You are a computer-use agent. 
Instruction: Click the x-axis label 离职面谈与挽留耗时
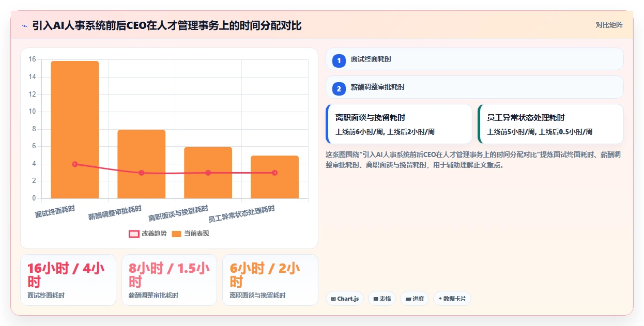coord(178,213)
